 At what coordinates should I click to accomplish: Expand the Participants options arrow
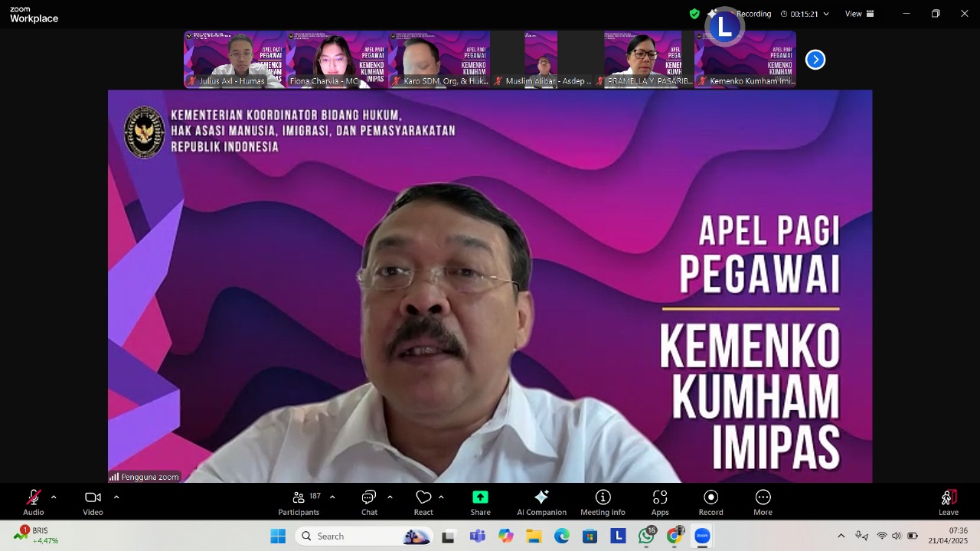[332, 497]
